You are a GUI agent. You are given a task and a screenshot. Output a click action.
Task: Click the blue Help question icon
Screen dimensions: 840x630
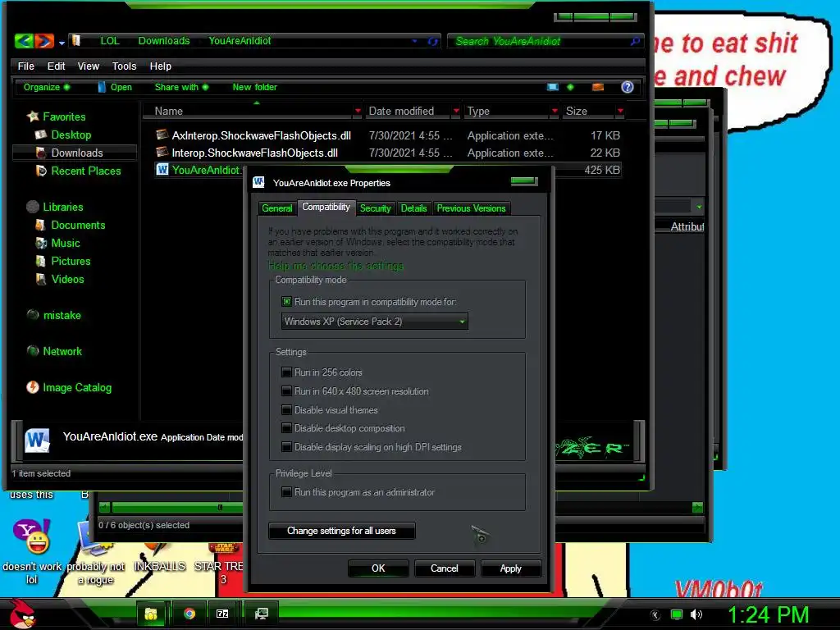point(628,87)
